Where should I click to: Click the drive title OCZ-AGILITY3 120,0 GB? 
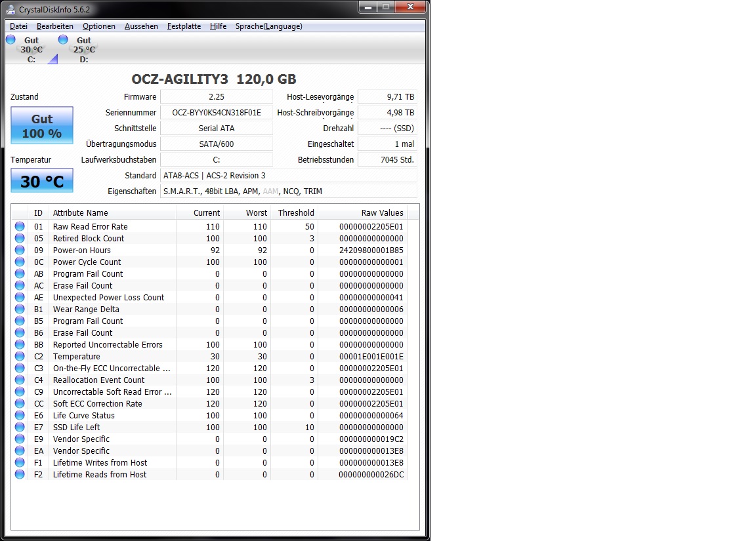[214, 79]
